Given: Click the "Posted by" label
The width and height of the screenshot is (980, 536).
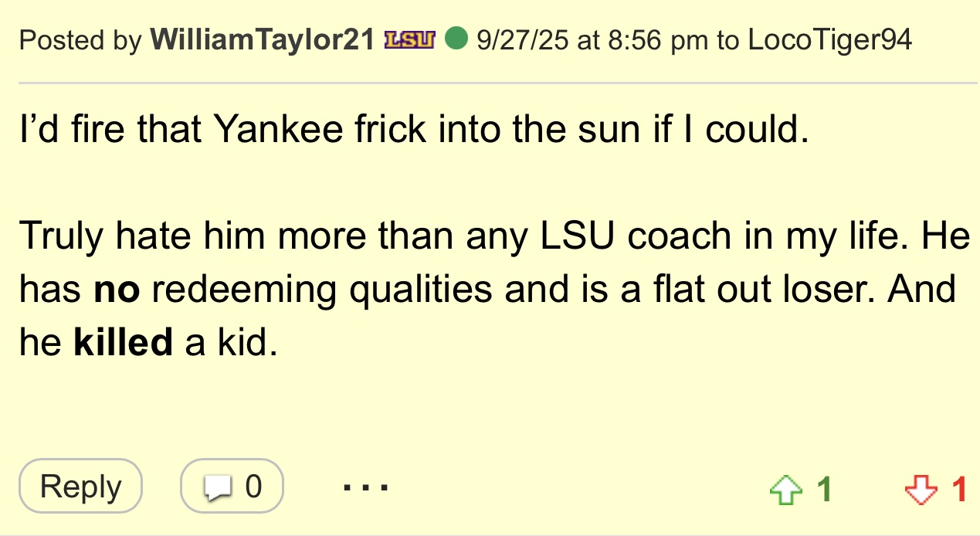Looking at the screenshot, I should [x=80, y=39].
